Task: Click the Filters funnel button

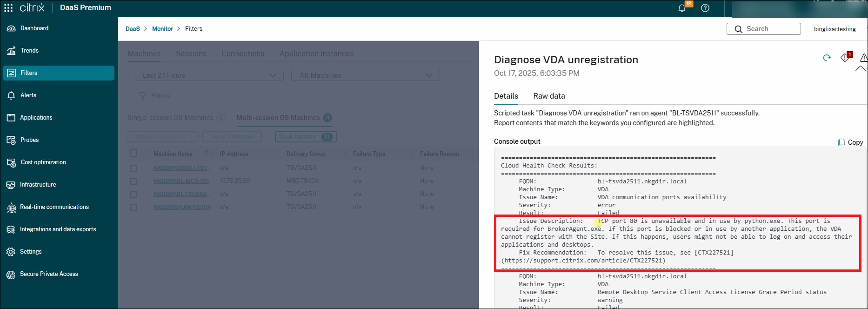Action: (x=155, y=96)
